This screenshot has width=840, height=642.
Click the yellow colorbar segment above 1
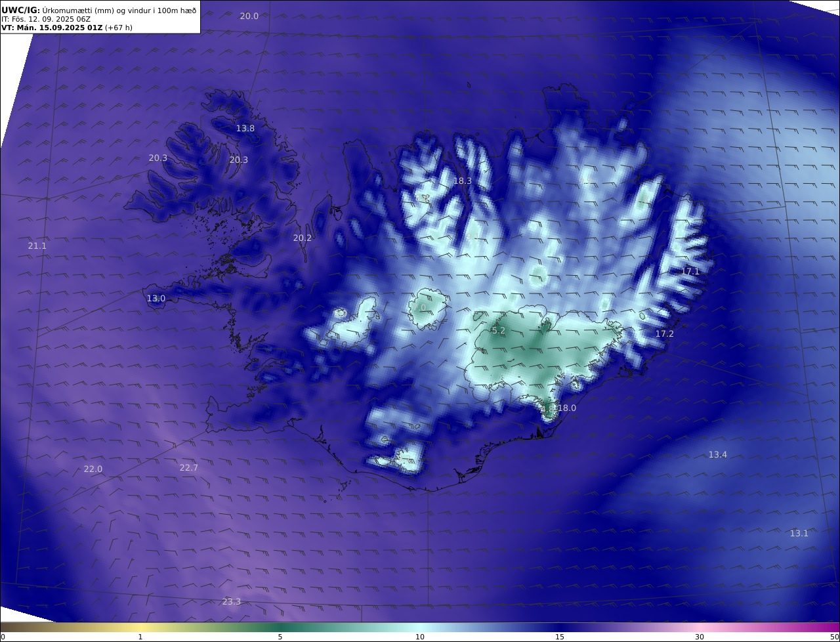pyautogui.click(x=140, y=627)
